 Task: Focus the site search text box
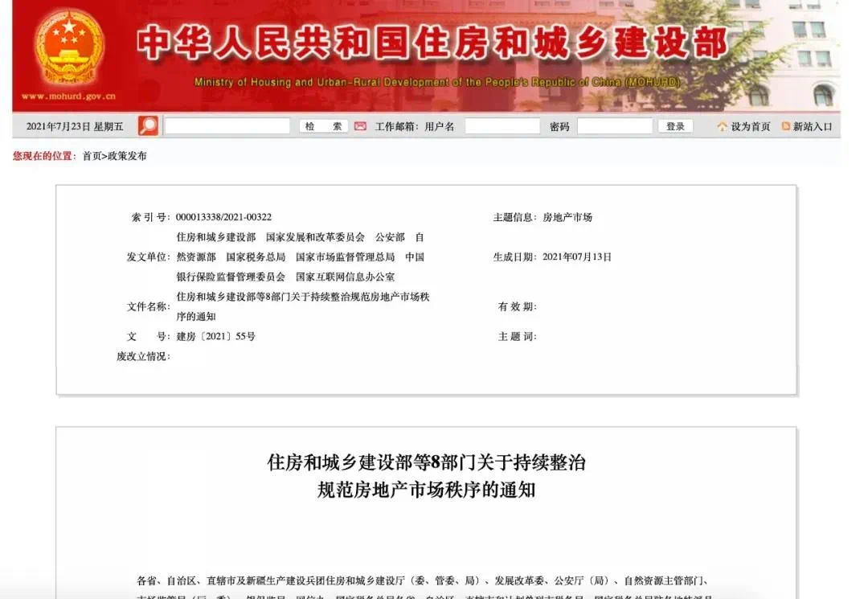click(227, 126)
